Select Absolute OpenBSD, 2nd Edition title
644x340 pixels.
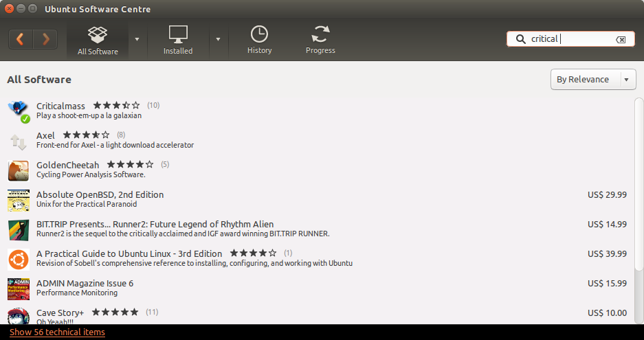point(100,194)
